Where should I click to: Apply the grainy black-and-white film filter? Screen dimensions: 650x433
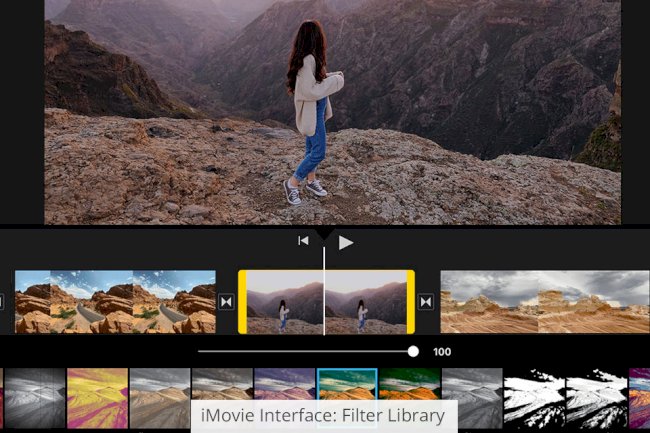[x=35, y=399]
